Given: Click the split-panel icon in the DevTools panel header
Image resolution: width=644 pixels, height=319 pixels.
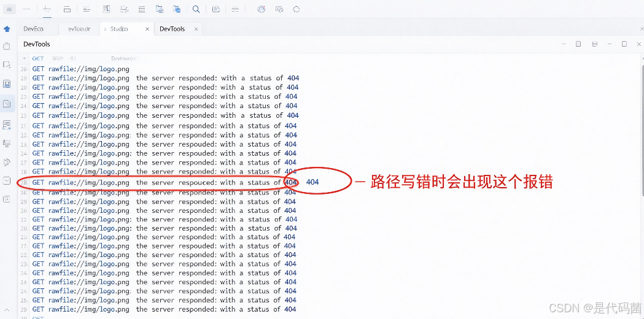Looking at the screenshot, I should (x=578, y=44).
